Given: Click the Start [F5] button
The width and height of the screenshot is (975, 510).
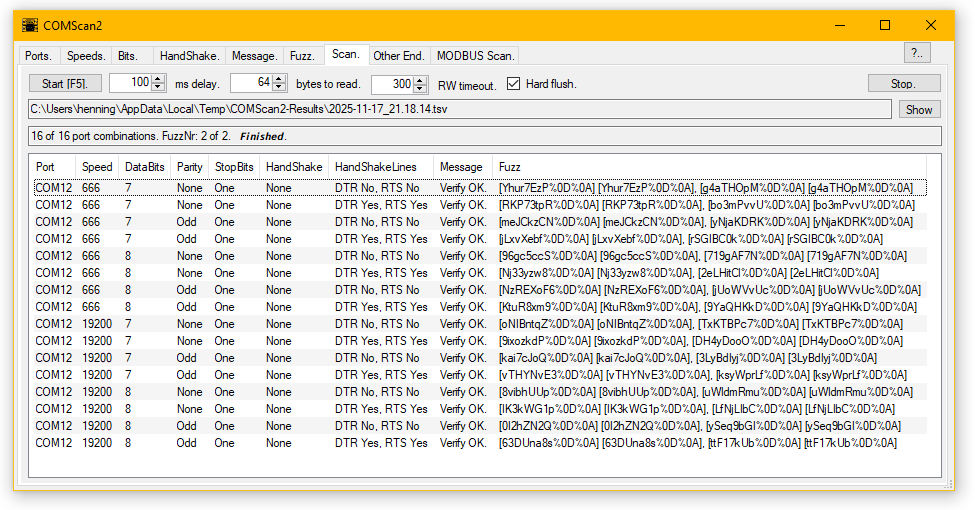Looking at the screenshot, I should (x=65, y=83).
